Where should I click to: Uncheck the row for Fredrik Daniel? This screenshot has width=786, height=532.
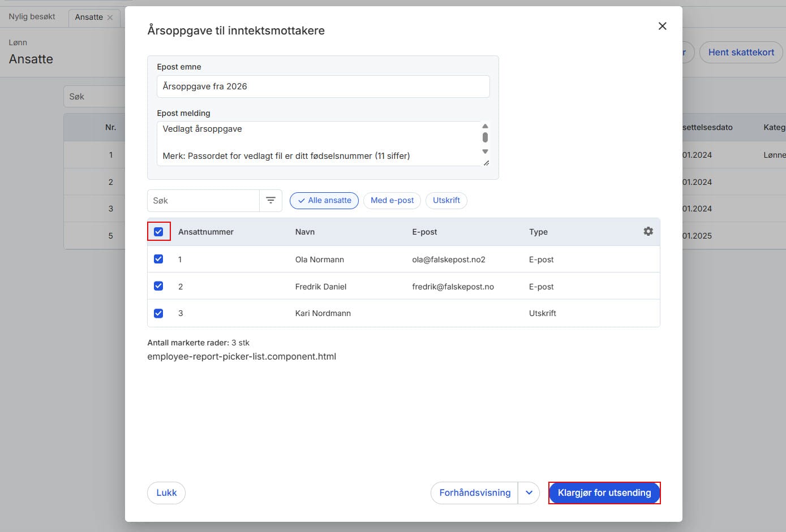point(158,286)
